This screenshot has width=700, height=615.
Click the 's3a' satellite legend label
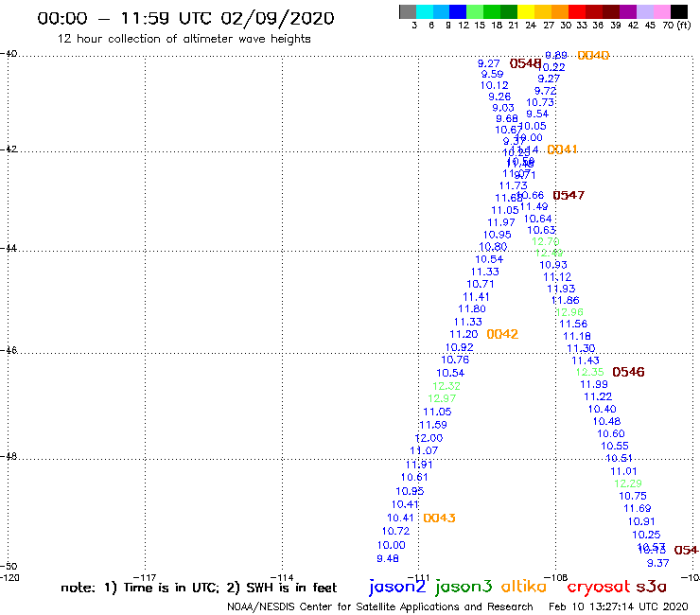[651, 587]
